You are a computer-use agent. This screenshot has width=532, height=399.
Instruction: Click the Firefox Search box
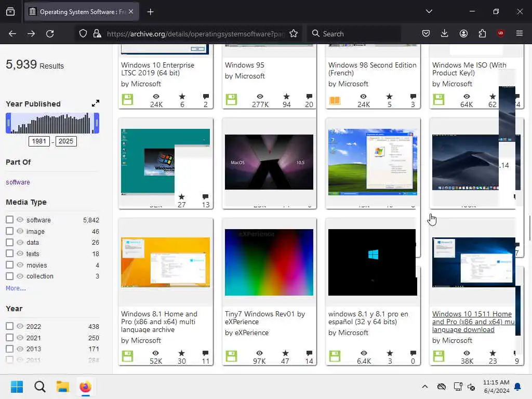pos(354,34)
